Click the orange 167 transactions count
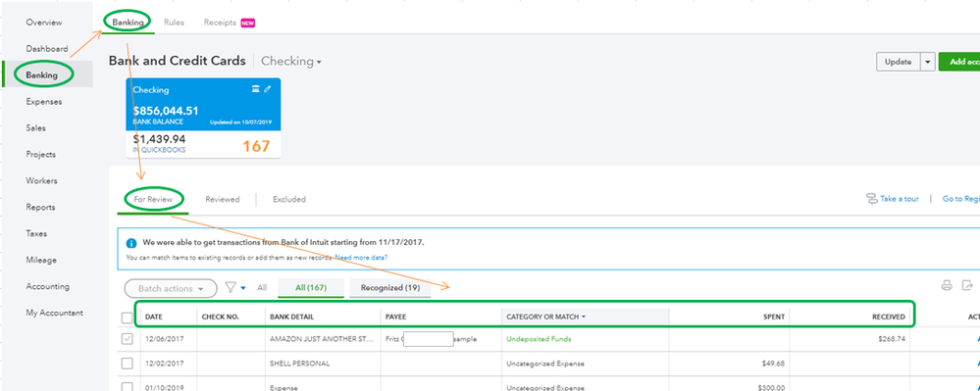The width and height of the screenshot is (980, 391). coord(256,147)
